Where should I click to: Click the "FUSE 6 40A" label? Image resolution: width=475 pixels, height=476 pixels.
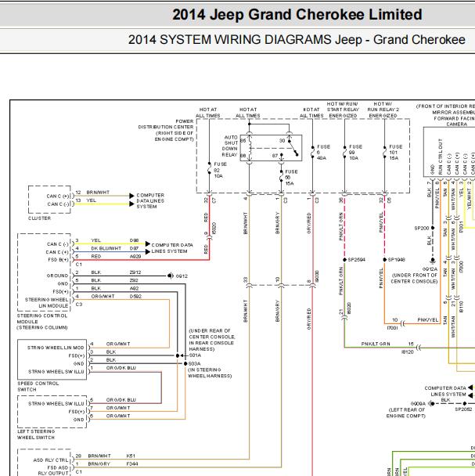click(323, 153)
